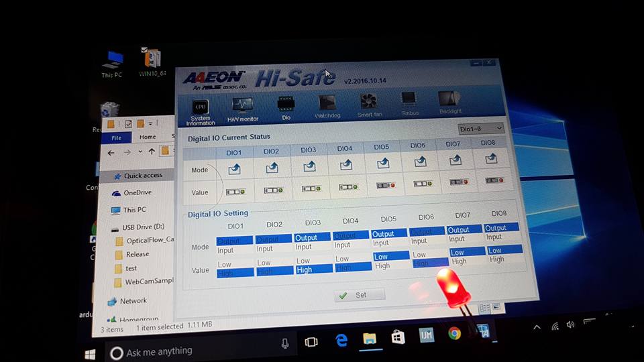Open recent locations arrow in Explorer
Viewport: 644px width, 362px height.
click(x=140, y=152)
